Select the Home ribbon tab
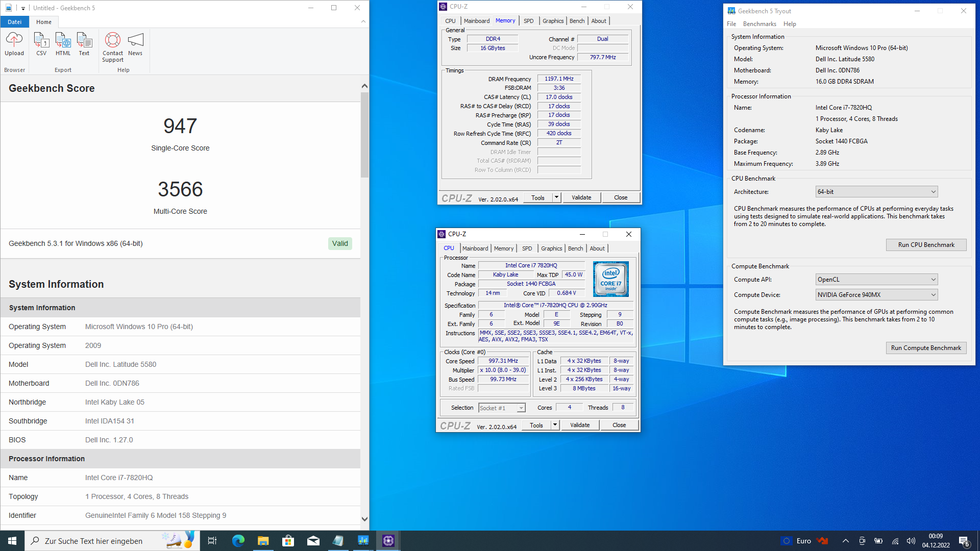The width and height of the screenshot is (980, 551). point(44,22)
